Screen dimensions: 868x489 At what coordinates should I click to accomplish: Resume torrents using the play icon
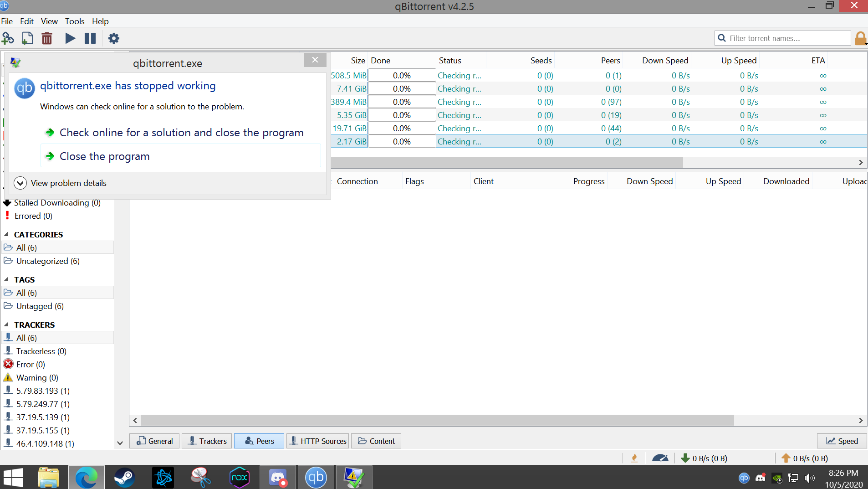click(x=69, y=38)
